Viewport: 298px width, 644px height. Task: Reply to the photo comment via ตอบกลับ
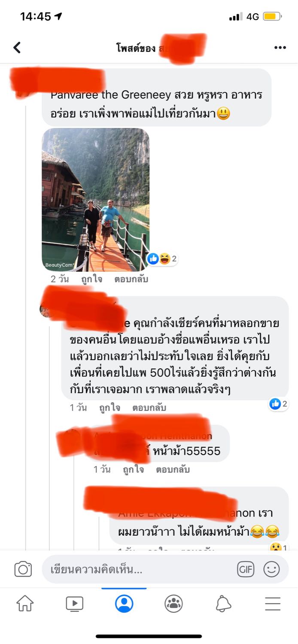[x=131, y=279]
